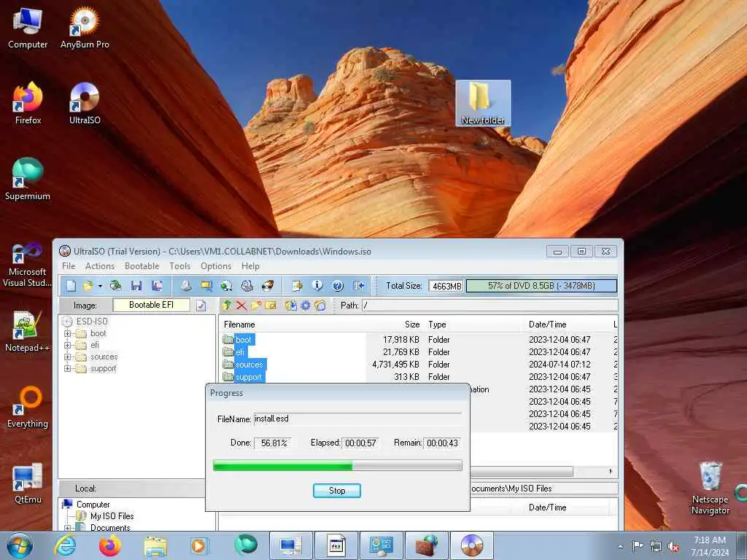Click the Convert image folder icon
Image resolution: width=747 pixels, height=560 pixels.
tap(206, 286)
